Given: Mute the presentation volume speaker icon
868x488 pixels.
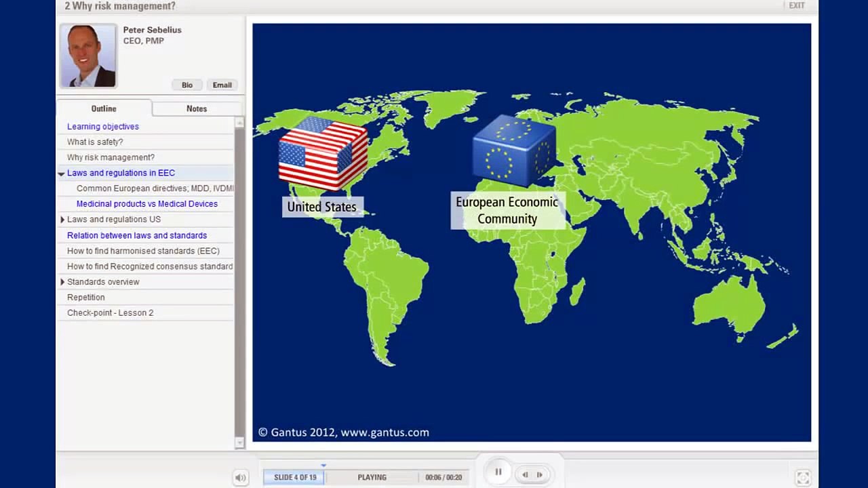Looking at the screenshot, I should click(241, 478).
